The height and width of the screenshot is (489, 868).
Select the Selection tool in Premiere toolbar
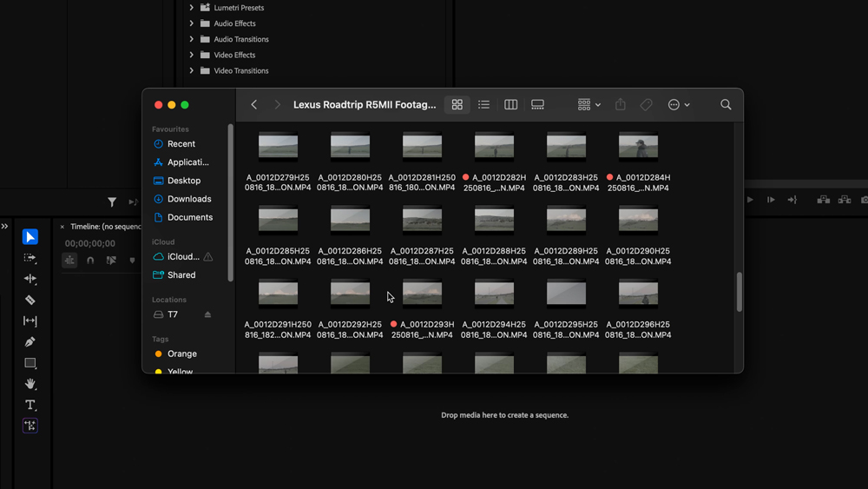30,236
